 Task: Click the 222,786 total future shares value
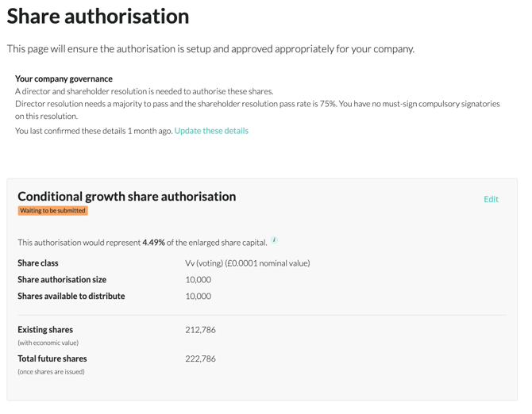pyautogui.click(x=200, y=358)
